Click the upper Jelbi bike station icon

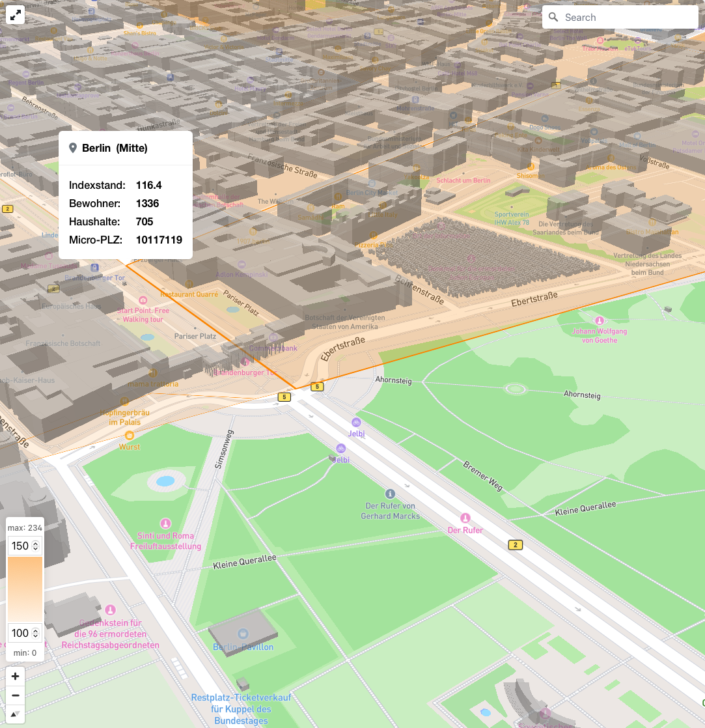[x=355, y=423]
